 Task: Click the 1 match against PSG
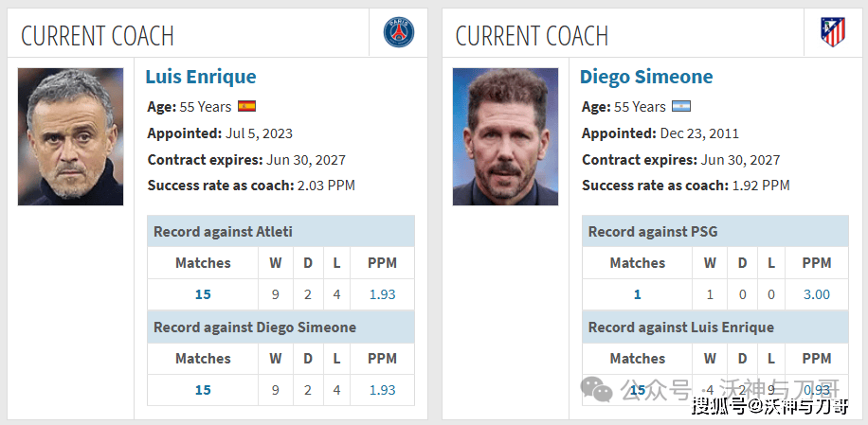click(x=637, y=294)
